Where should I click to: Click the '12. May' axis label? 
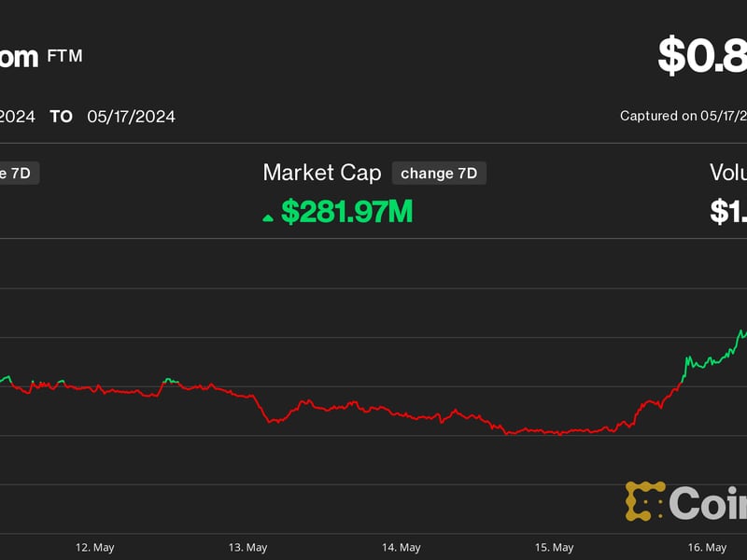(x=96, y=547)
